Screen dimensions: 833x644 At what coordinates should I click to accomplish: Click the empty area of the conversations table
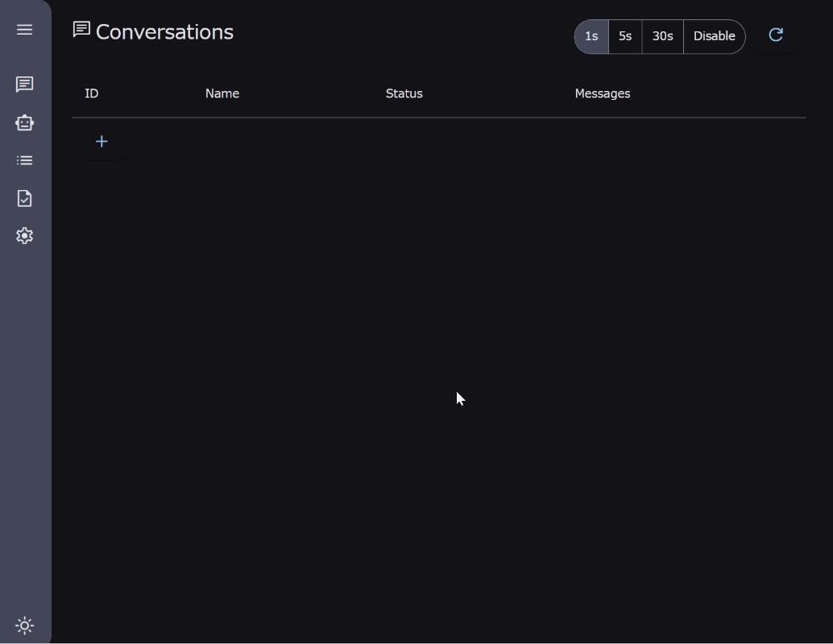tap(438, 322)
